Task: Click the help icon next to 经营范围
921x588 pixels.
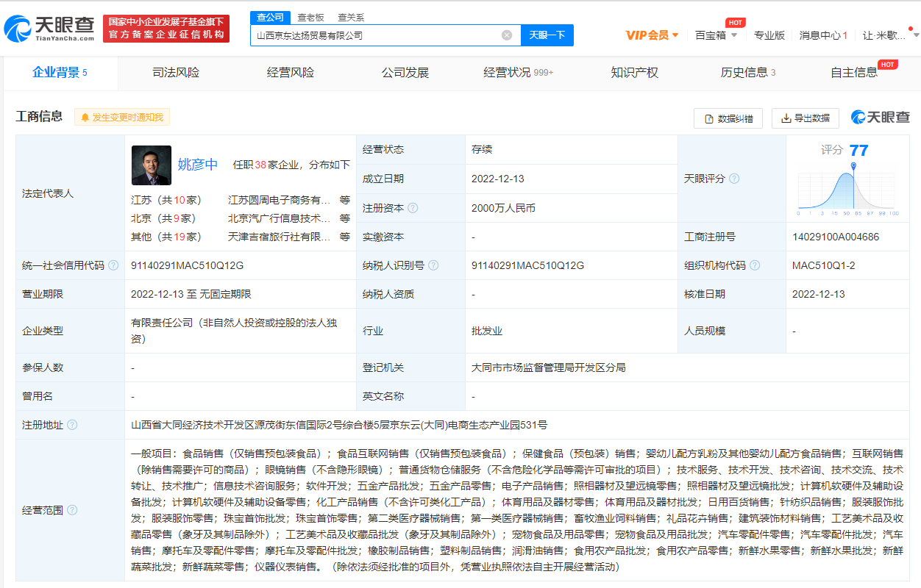Action: [72, 510]
